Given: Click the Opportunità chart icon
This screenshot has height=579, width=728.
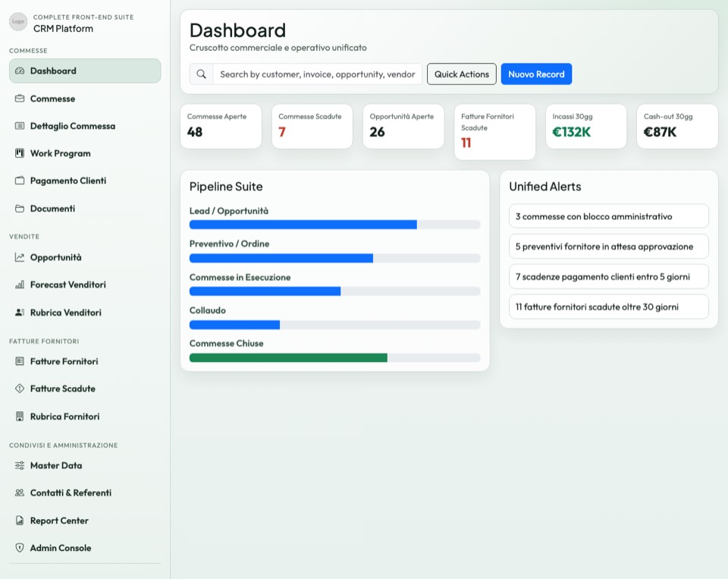Looking at the screenshot, I should pyautogui.click(x=20, y=257).
